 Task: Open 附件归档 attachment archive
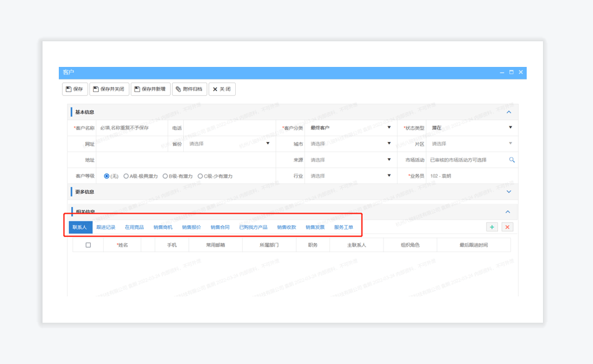(x=189, y=89)
